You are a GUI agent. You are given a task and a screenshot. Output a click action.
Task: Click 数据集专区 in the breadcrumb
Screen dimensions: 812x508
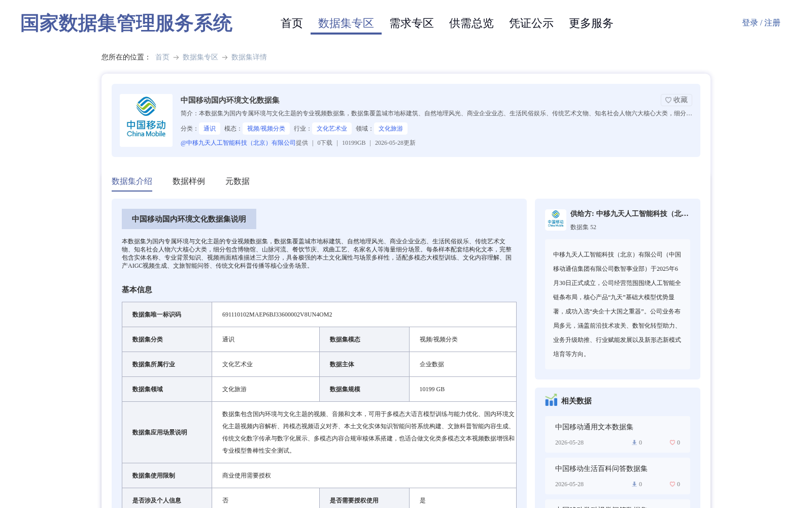[x=200, y=57]
